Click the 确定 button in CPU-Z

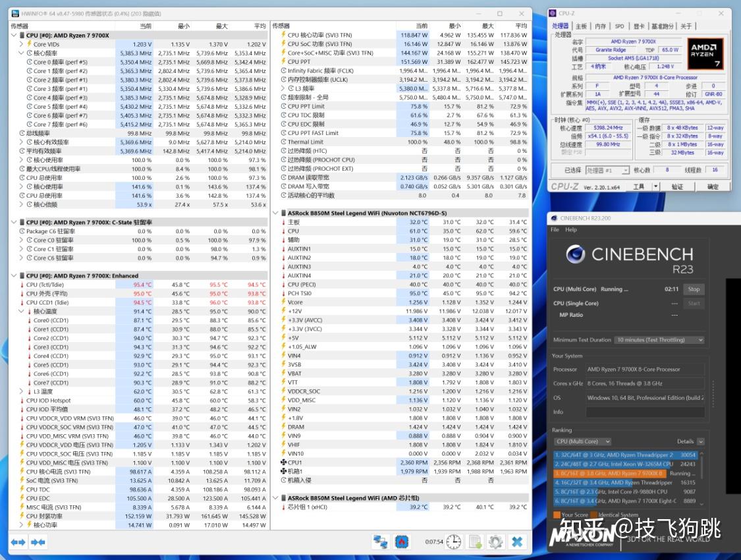713,186
